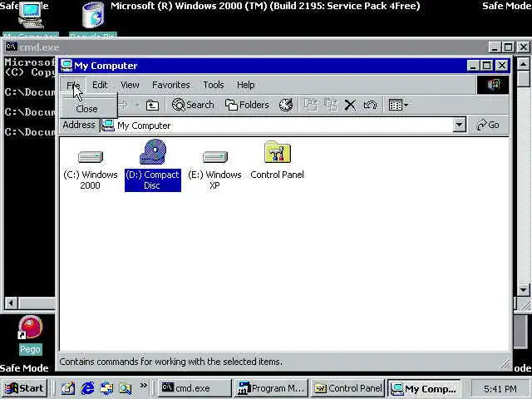Viewport: 532px width, 399px height.
Task: Select the Control Panel icon
Action: coord(277,160)
